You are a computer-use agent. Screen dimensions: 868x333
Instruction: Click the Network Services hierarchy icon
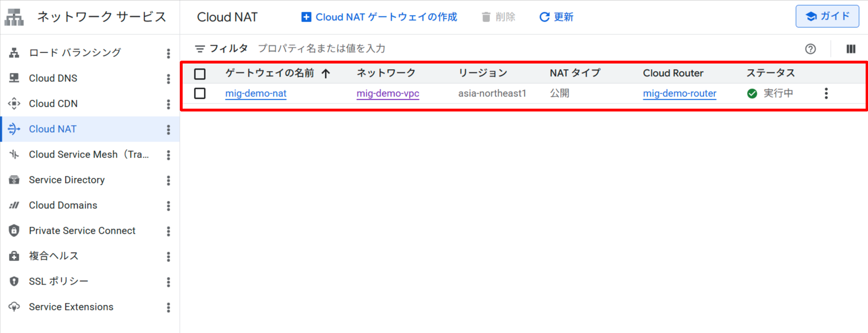pos(14,17)
